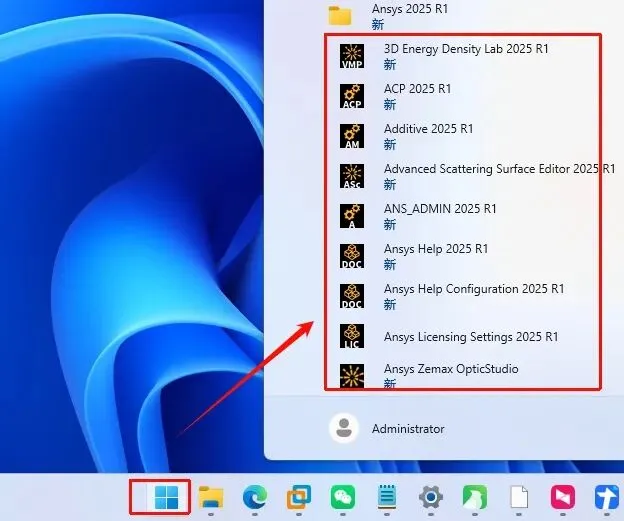
Task: Open Ansys Help 2025 R1 DOC icon
Action: (x=352, y=256)
